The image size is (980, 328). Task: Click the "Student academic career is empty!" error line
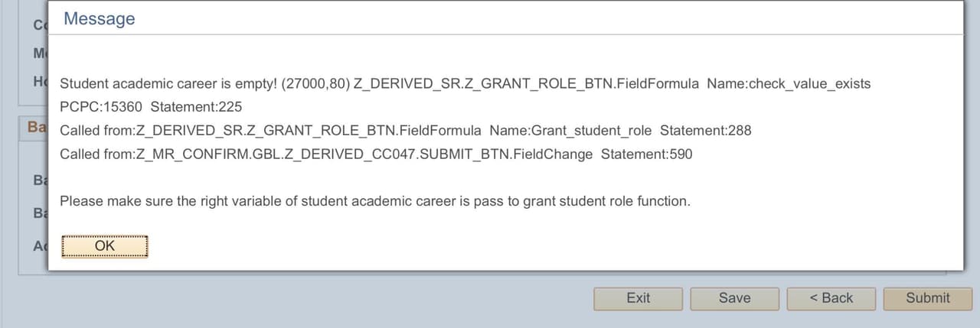coord(168,84)
